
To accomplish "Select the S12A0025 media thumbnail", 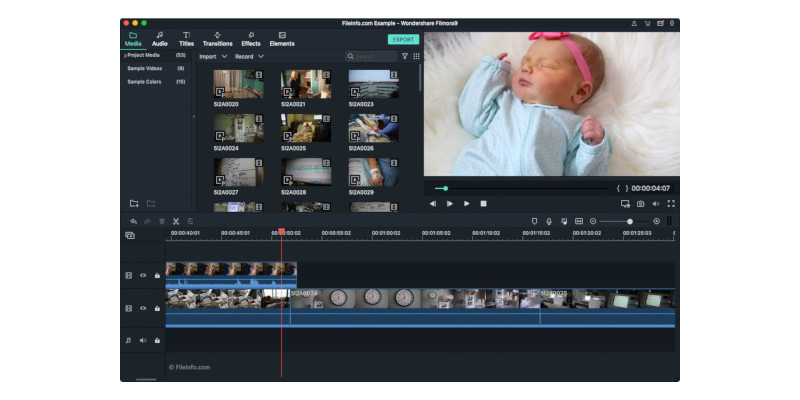I will tap(305, 127).
